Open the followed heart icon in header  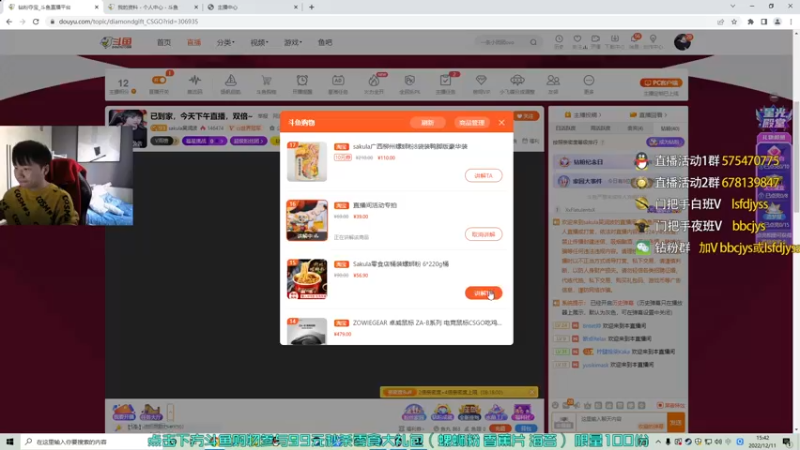(x=578, y=41)
